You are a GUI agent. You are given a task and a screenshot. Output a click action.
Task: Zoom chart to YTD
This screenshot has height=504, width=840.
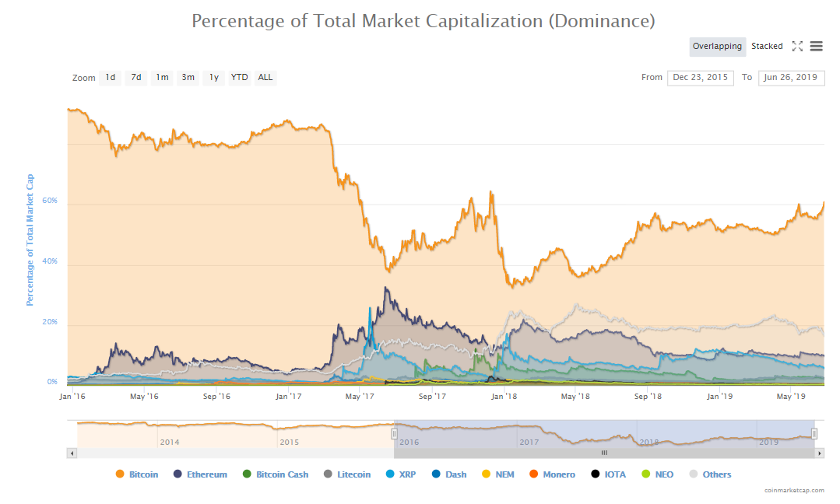pyautogui.click(x=239, y=78)
